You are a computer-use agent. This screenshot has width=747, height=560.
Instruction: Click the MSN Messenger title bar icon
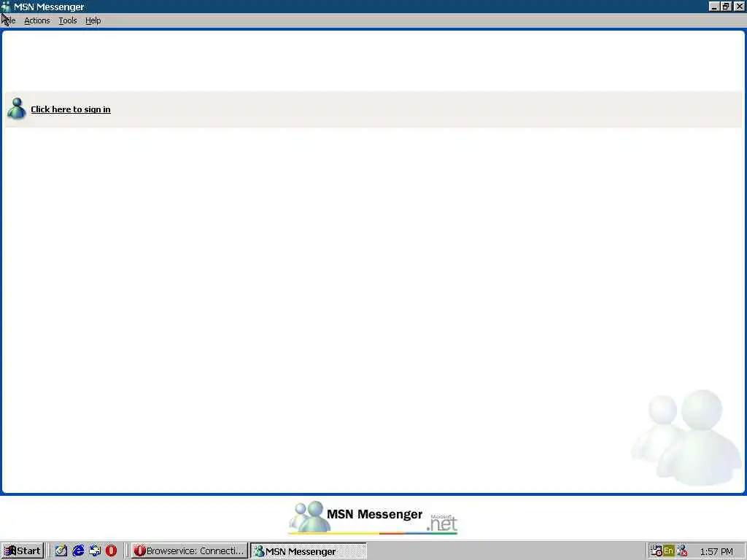[6, 7]
